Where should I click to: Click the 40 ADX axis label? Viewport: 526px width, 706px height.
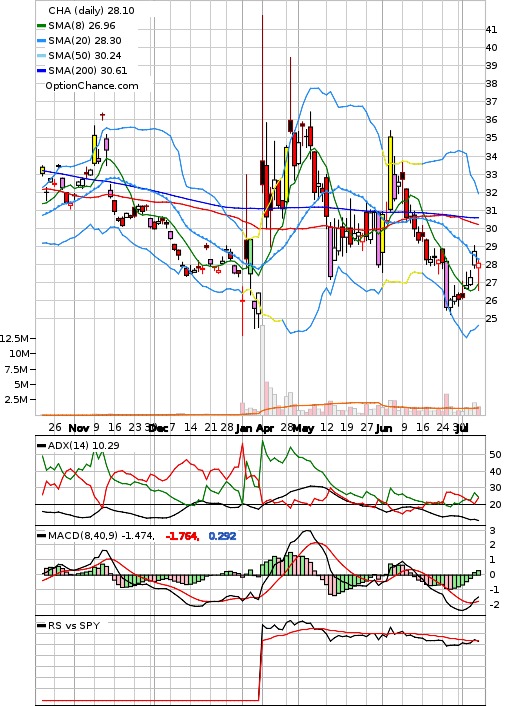[x=495, y=472]
